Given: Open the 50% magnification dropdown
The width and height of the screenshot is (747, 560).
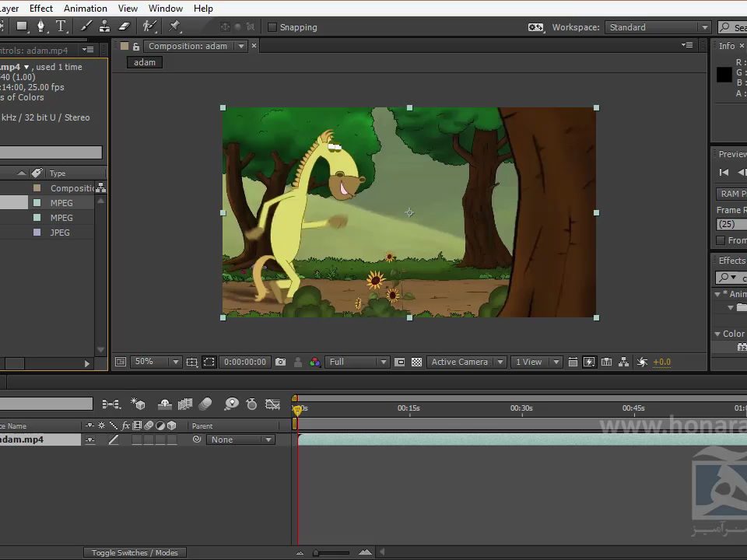Looking at the screenshot, I should tap(155, 362).
